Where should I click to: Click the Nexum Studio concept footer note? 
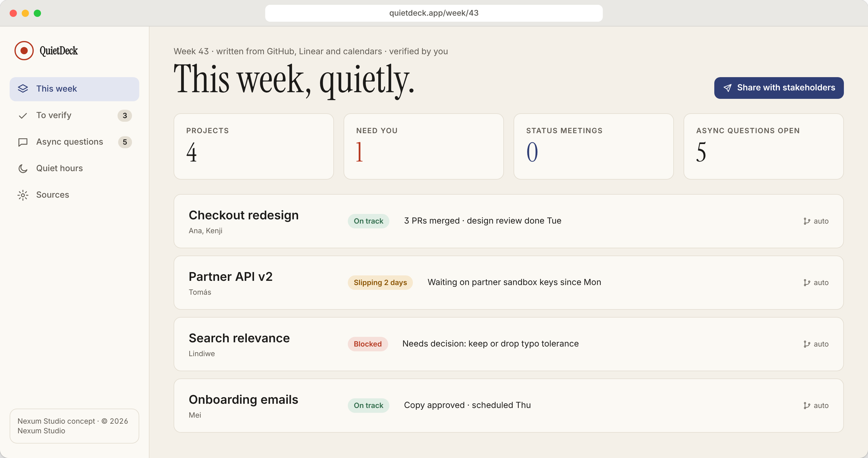click(74, 426)
